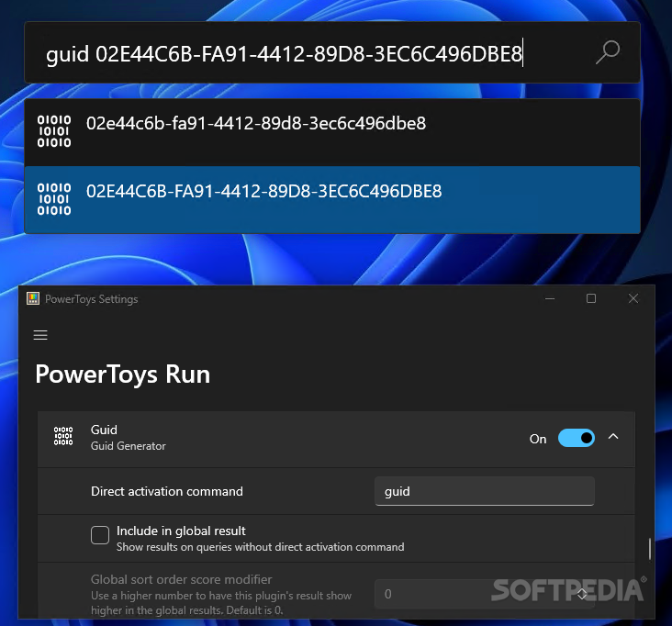Click the PowerToys Run page heading
Viewport: 672px width, 626px height.
point(123,374)
